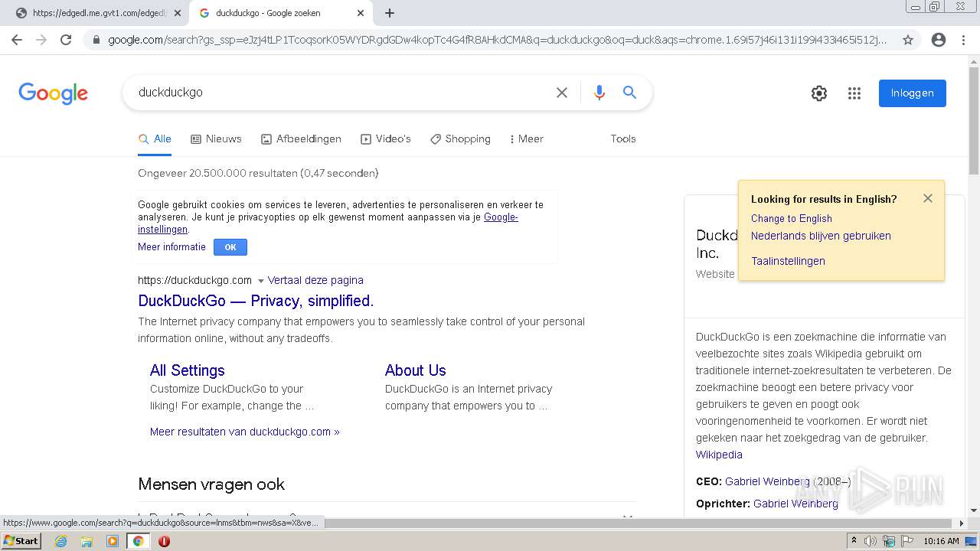Submit search with magnifier icon
The width and height of the screenshot is (980, 551).
pos(630,93)
